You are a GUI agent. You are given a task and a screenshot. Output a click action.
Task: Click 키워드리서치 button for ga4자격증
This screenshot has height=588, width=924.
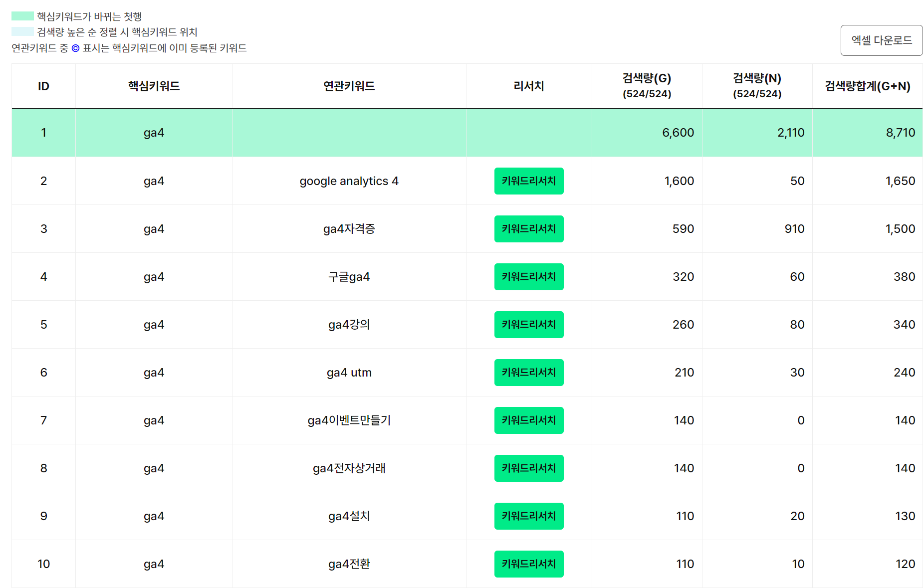click(529, 229)
